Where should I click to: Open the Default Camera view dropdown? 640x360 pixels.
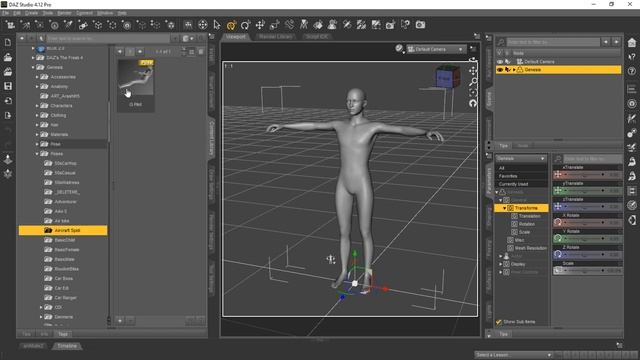pyautogui.click(x=436, y=49)
